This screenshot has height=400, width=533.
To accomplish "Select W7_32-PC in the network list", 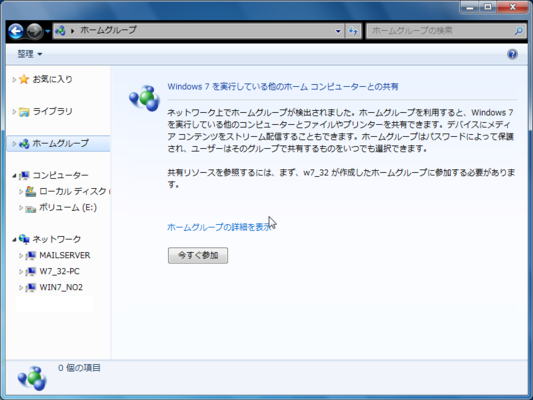I will 59,271.
